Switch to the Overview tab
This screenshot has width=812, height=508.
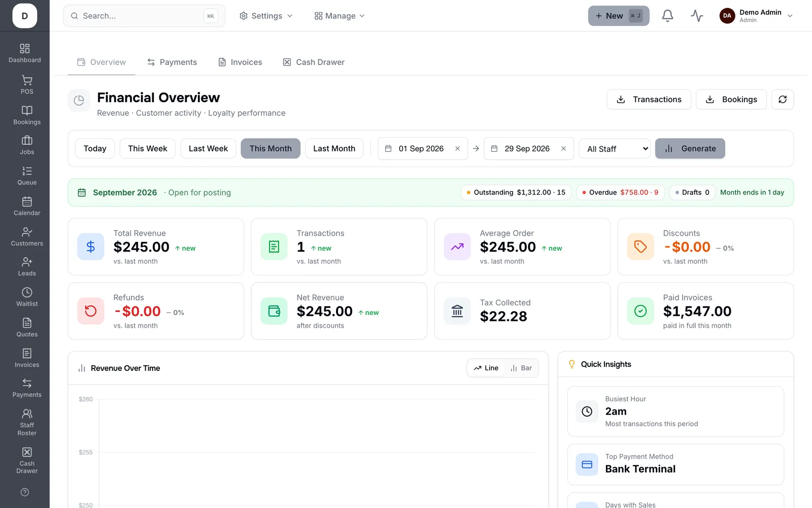click(x=101, y=62)
